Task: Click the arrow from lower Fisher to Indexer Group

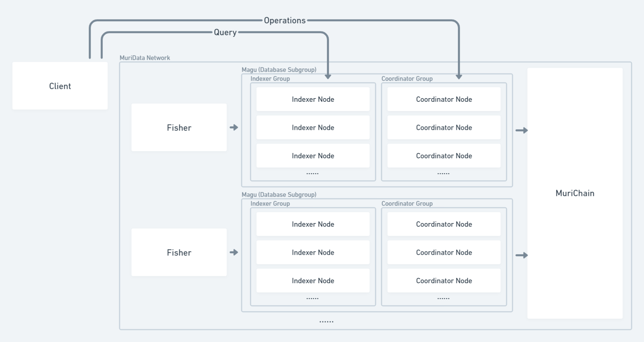Action: pos(234,252)
